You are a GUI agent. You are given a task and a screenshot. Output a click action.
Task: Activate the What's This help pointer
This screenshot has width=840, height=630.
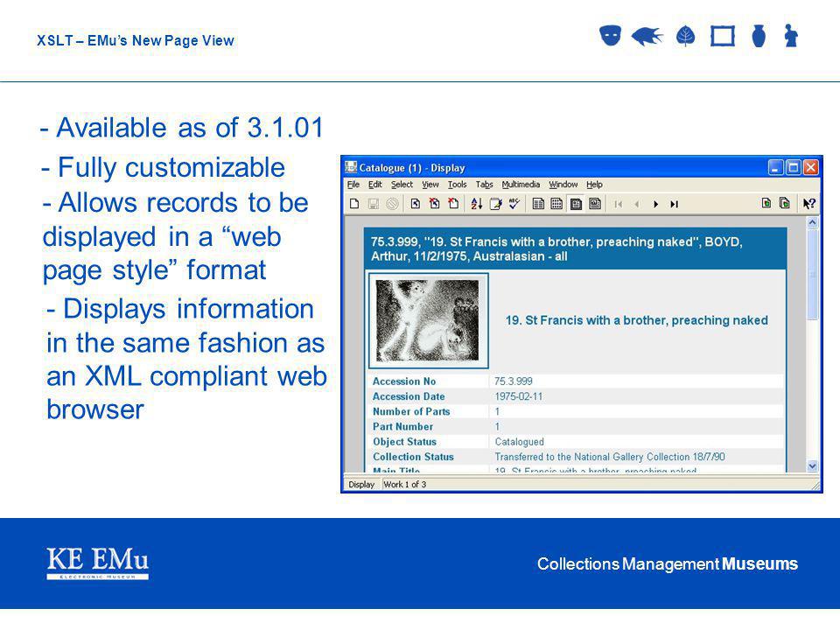point(808,204)
